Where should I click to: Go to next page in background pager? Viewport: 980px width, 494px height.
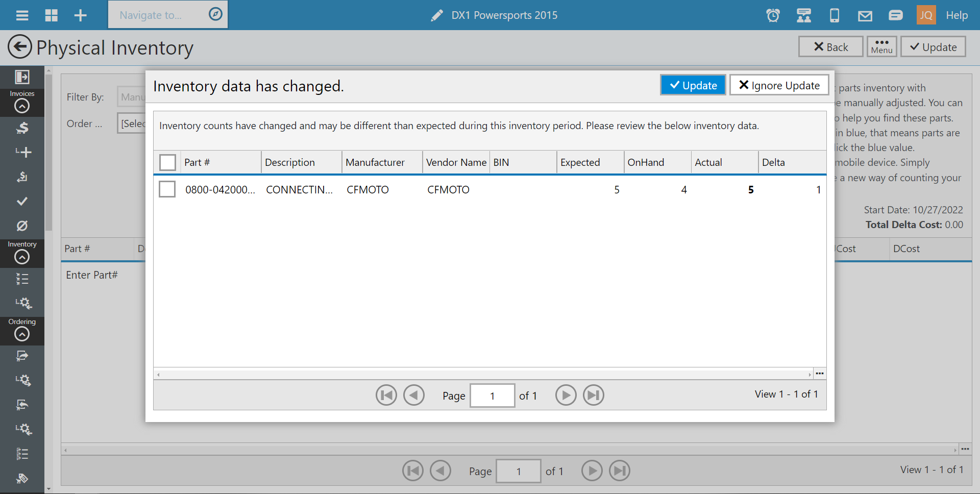click(x=592, y=471)
